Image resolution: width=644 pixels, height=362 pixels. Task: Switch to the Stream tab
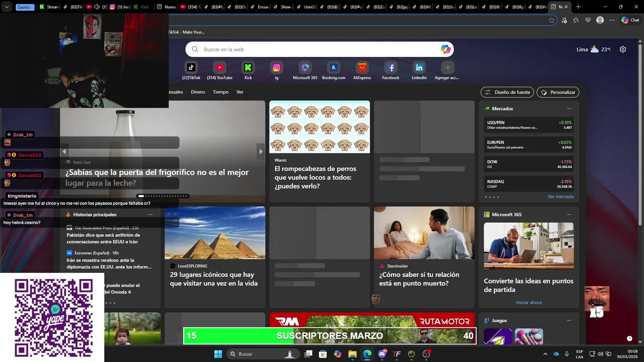pos(49,7)
